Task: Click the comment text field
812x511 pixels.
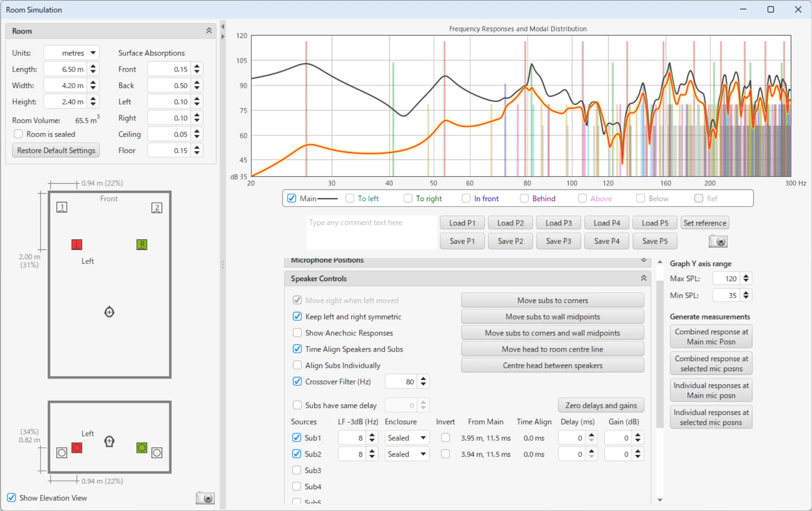Action: click(371, 232)
